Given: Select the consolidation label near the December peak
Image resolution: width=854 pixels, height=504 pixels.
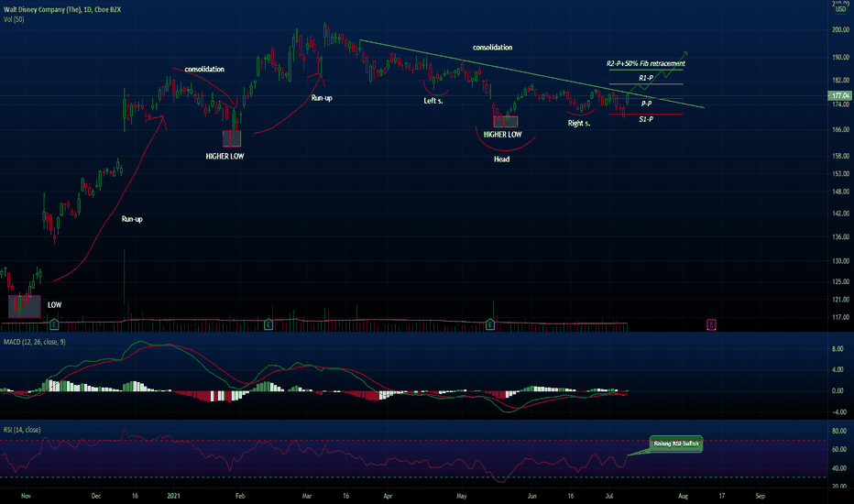Looking at the screenshot, I should coord(204,70).
